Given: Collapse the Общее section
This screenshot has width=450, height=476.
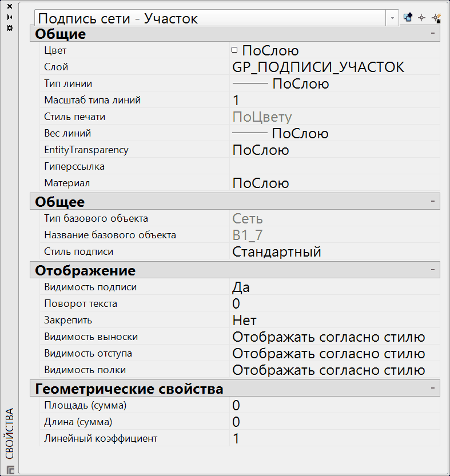Looking at the screenshot, I should (433, 201).
